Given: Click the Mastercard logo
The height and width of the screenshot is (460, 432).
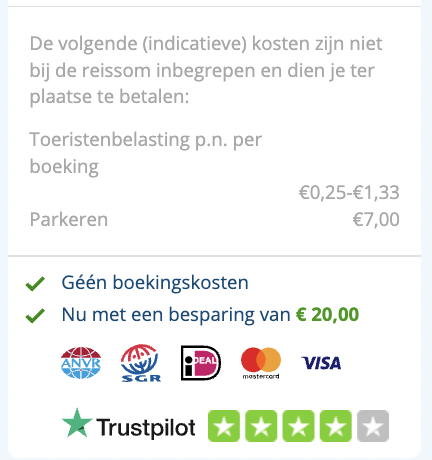Looking at the screenshot, I should (261, 363).
